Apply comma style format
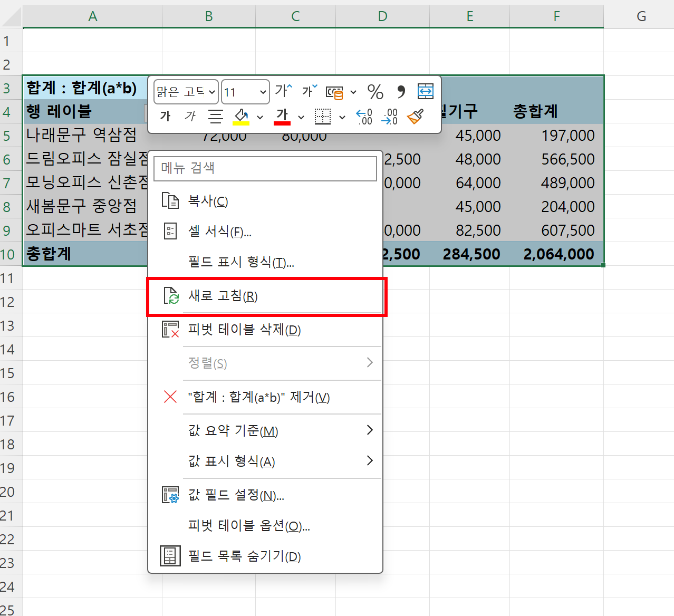 click(401, 92)
